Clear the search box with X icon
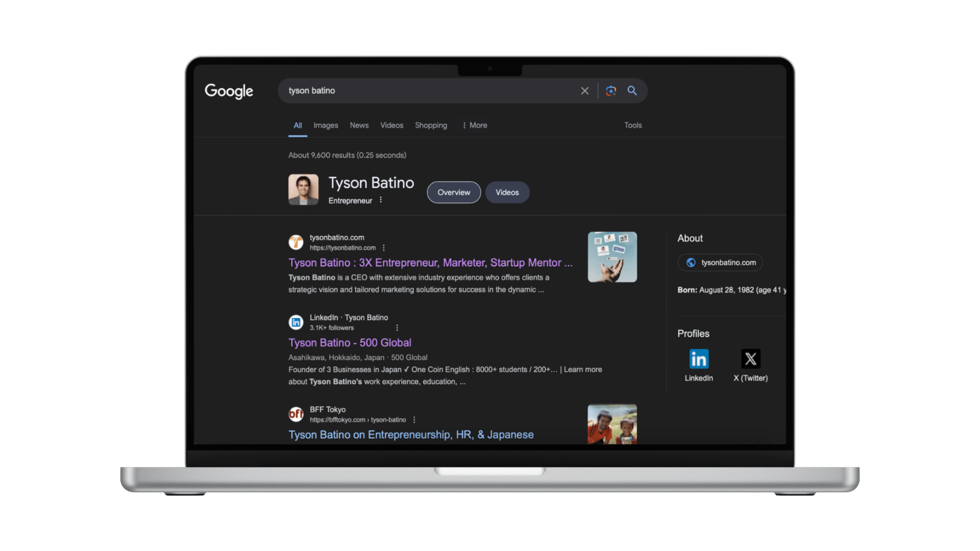Screen dimensions: 980x551 pos(584,91)
